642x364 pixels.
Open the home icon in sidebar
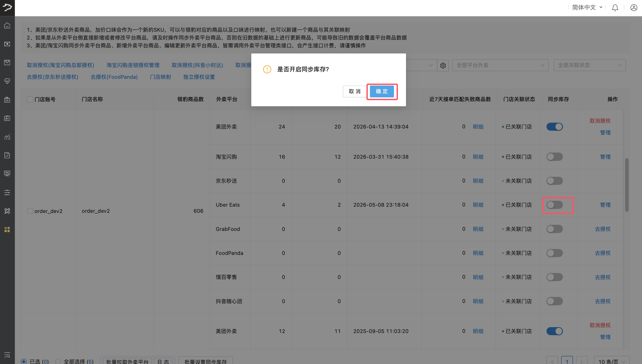(x=7, y=26)
